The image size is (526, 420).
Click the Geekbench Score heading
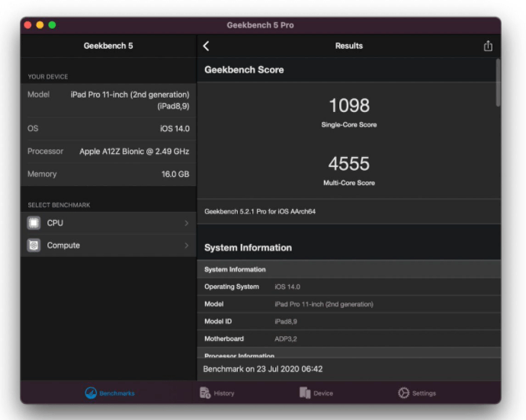click(x=244, y=70)
